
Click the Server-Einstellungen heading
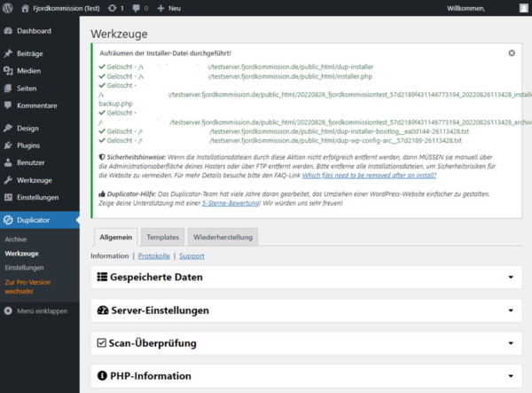pyautogui.click(x=160, y=310)
